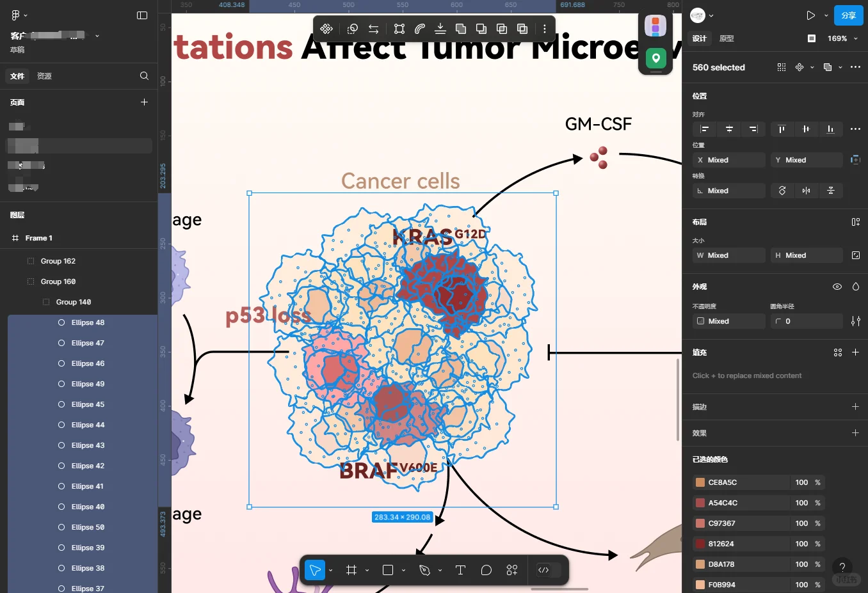The width and height of the screenshot is (868, 593).
Task: Expand the Pen tool options chevron
Action: tap(440, 570)
